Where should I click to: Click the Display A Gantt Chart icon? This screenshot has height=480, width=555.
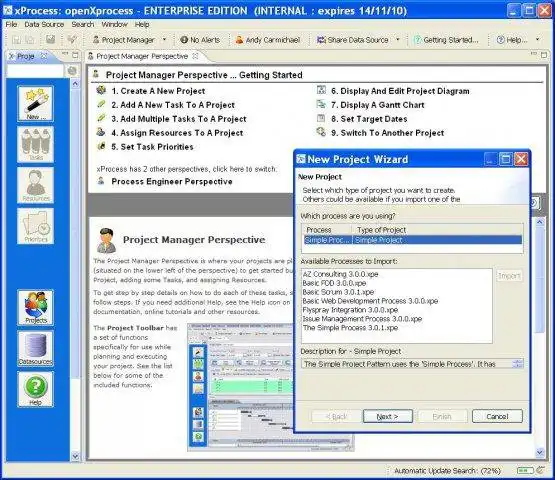[x=321, y=104]
